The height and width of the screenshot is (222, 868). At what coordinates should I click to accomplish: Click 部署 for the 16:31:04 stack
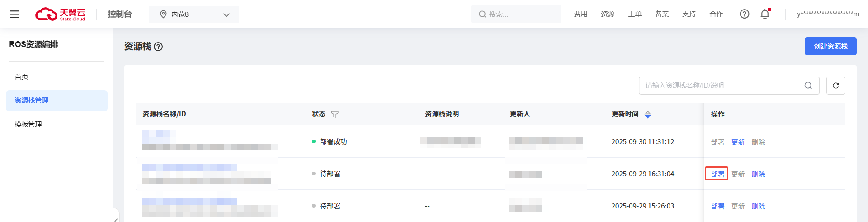tap(717, 174)
